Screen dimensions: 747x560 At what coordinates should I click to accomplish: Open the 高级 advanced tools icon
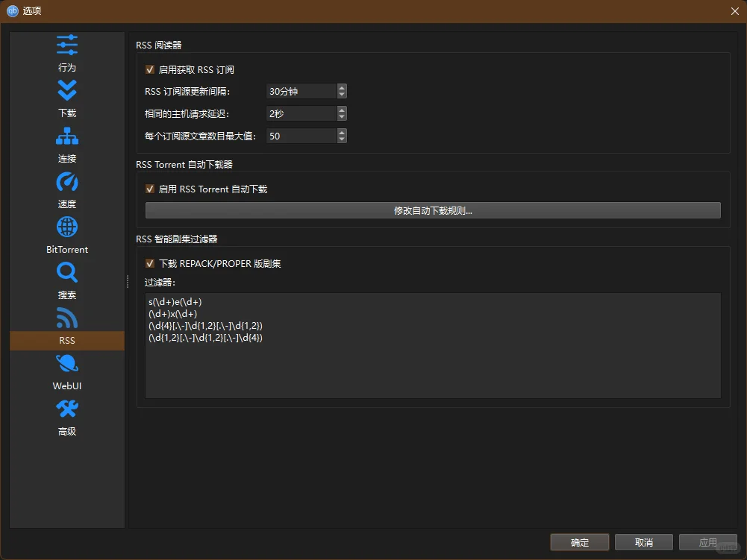[66, 409]
